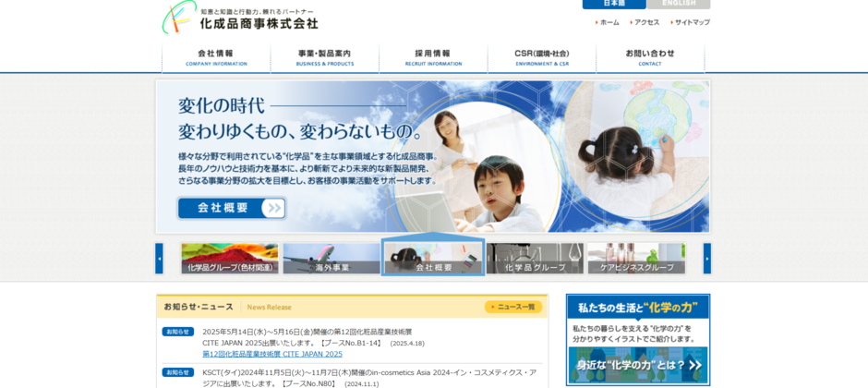Click the 会社概要 banner button
Image resolution: width=868 pixels, height=388 pixels.
click(x=232, y=208)
